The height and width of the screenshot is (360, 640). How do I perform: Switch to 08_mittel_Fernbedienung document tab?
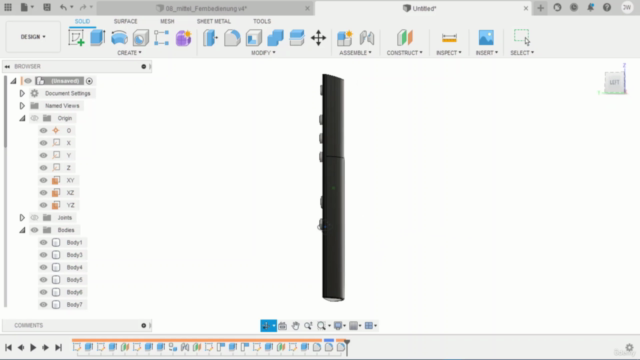[205, 8]
